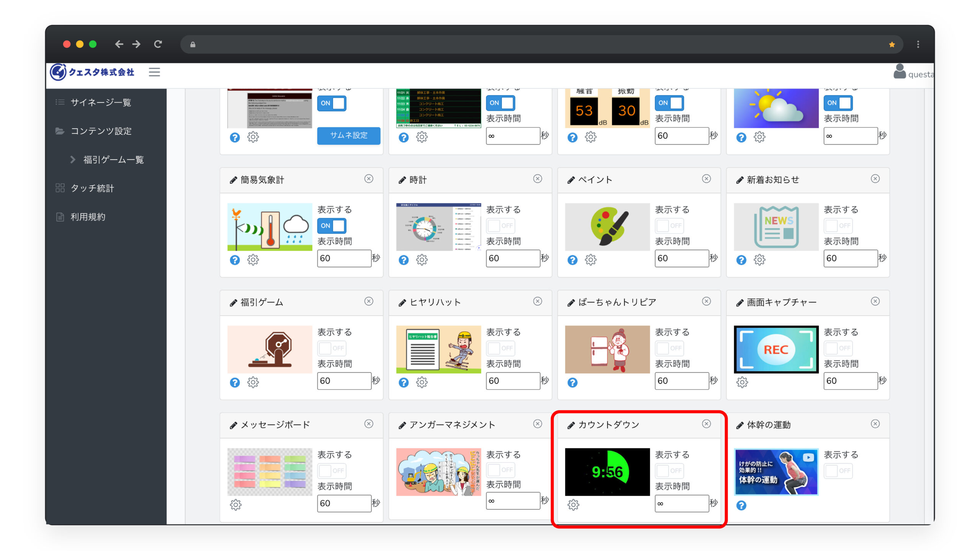This screenshot has width=980, height=551.
Task: Turn off the 簡易気象計 display toggle
Action: (x=332, y=226)
